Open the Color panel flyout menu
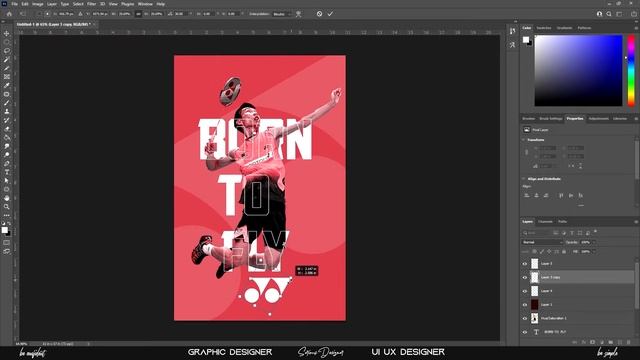Image resolution: width=640 pixels, height=360 pixels. tap(636, 28)
